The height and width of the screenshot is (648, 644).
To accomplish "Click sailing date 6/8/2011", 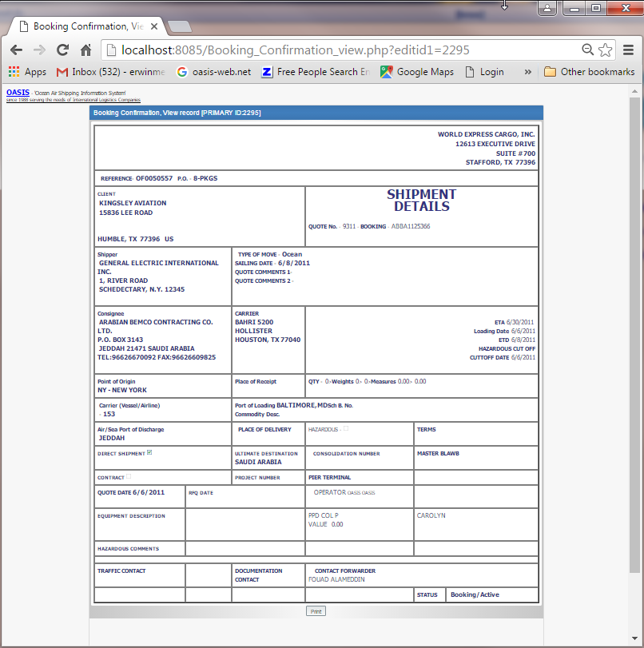I will pos(294,263).
